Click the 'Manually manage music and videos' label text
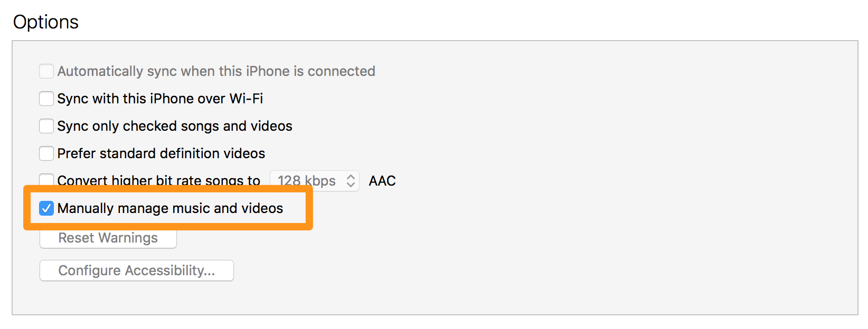 170,208
